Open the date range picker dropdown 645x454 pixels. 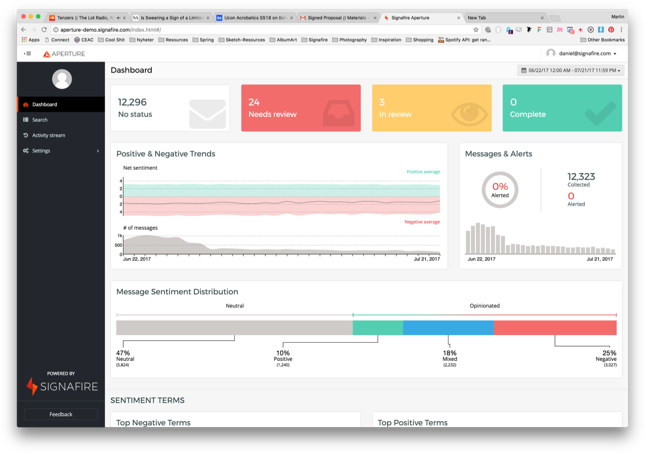point(570,71)
